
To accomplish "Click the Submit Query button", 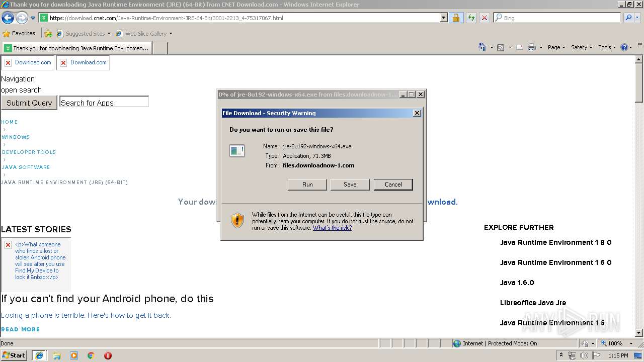I will point(29,103).
